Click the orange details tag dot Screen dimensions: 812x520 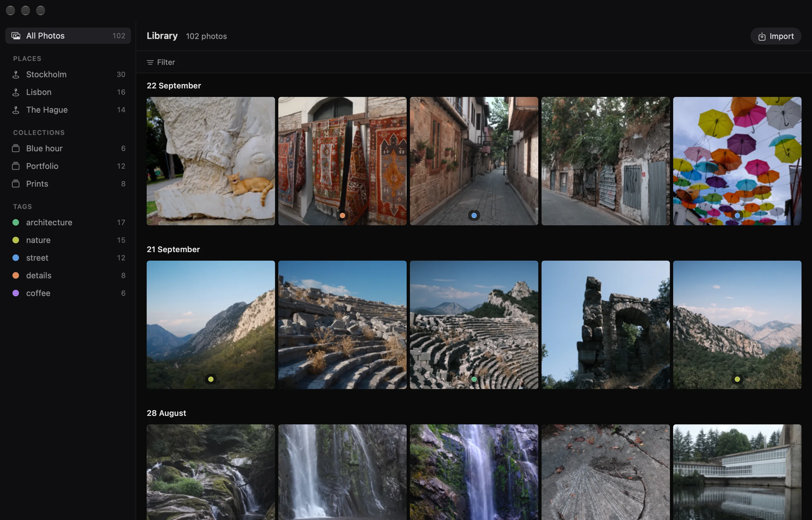[x=16, y=275]
